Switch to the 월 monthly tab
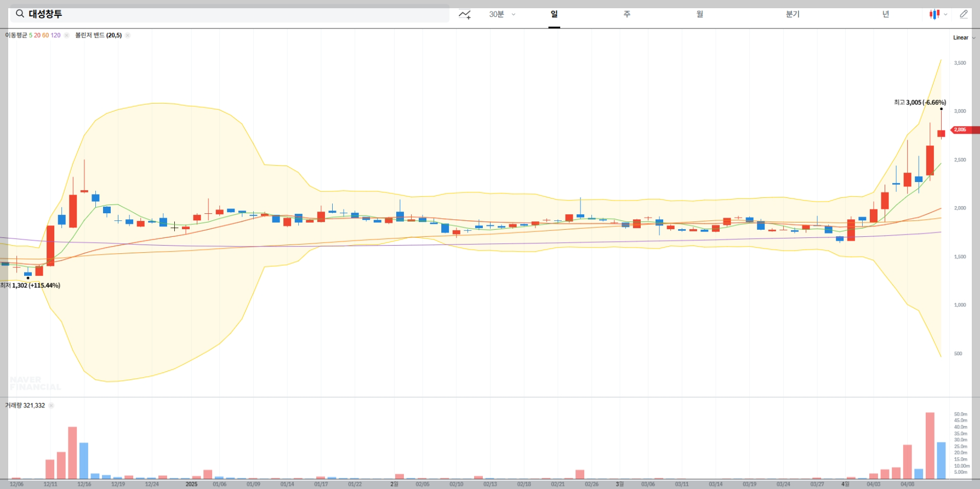Screen dimensions: 980x489 coord(700,14)
